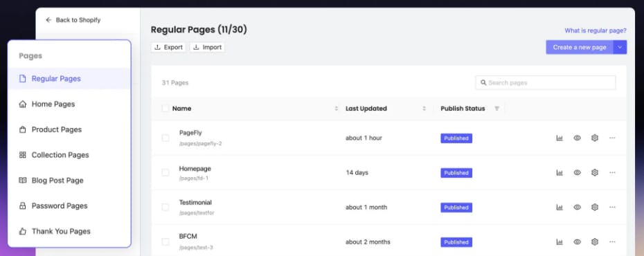Screen dimensions: 644x256
Task: Click the /pages/pagefly-2 path text
Action: (200, 144)
